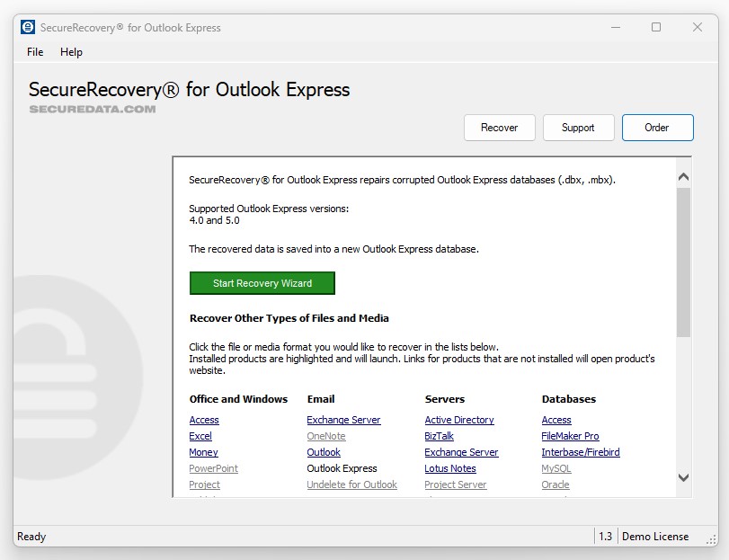Open the Excel recovery link

click(x=200, y=436)
